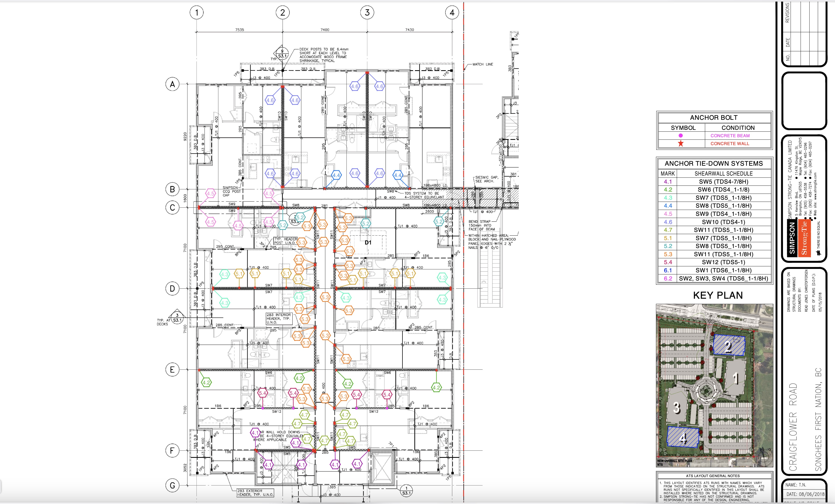The width and height of the screenshot is (835, 504).
Task: Click the D1 label on floor plan
Action: click(x=368, y=243)
